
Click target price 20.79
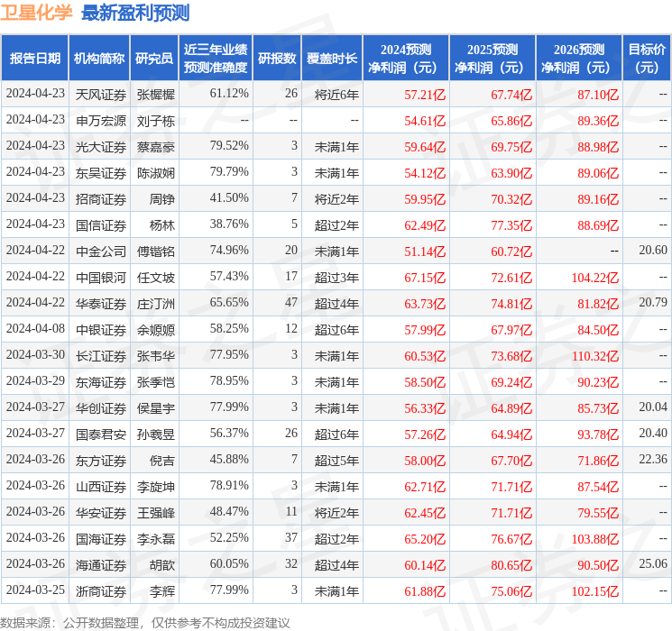click(653, 302)
